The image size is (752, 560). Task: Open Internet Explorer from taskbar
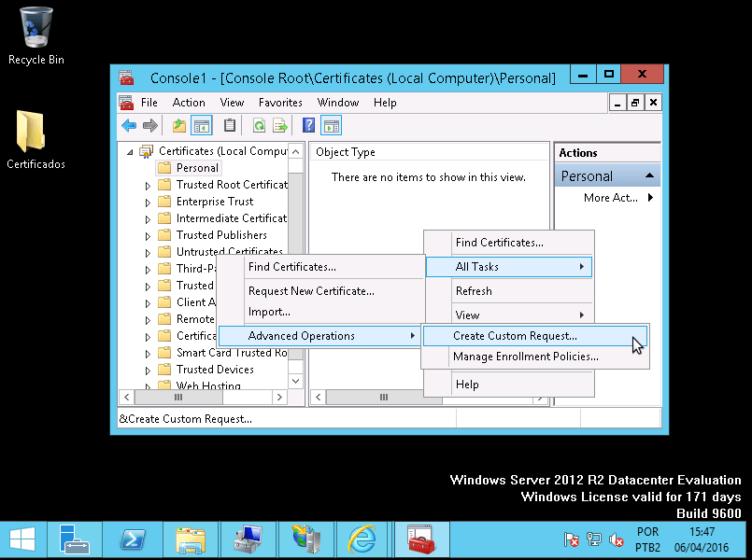pyautogui.click(x=362, y=539)
